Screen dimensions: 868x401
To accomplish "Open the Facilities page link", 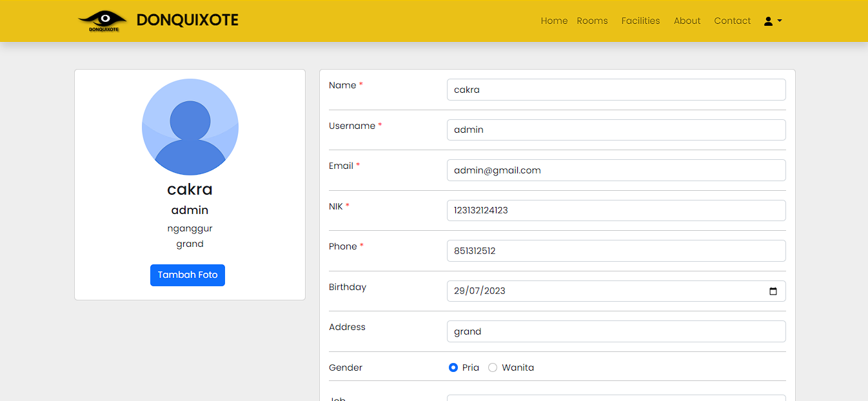I will click(x=640, y=21).
